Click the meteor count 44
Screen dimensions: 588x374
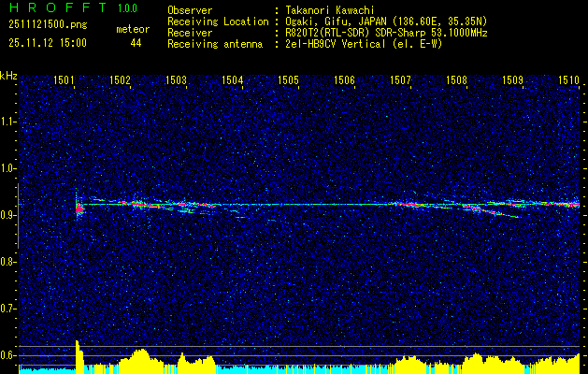click(x=136, y=43)
